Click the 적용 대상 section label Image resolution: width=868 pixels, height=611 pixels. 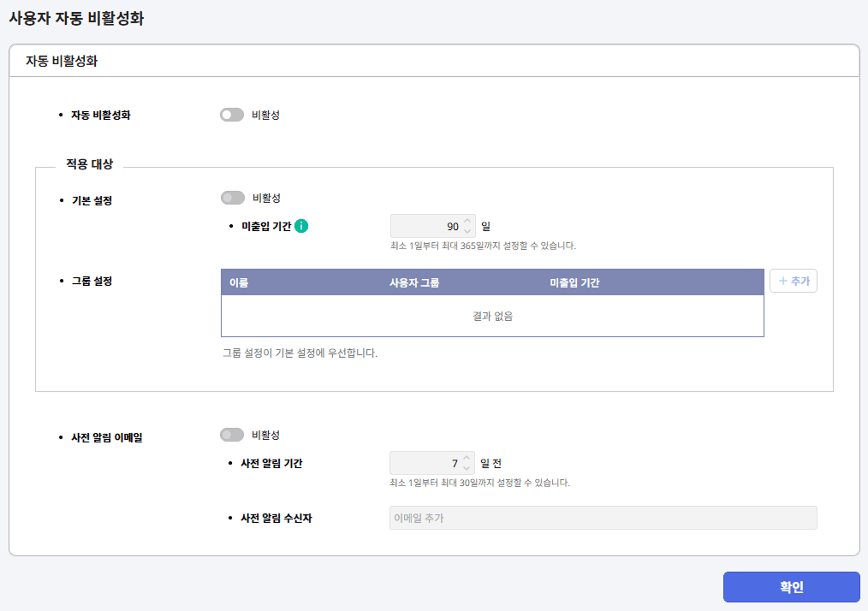click(x=90, y=163)
